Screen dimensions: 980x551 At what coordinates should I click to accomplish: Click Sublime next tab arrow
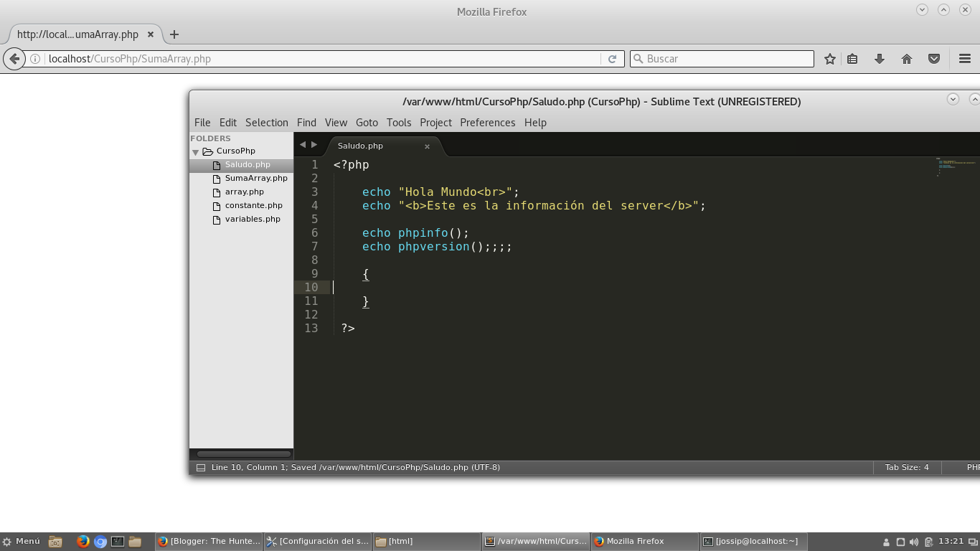[x=314, y=145]
